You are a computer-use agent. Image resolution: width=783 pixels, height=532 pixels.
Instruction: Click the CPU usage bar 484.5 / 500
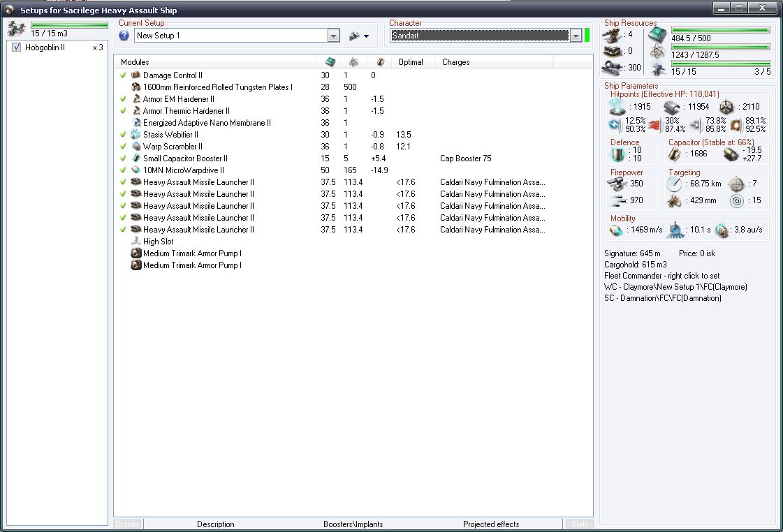point(720,31)
